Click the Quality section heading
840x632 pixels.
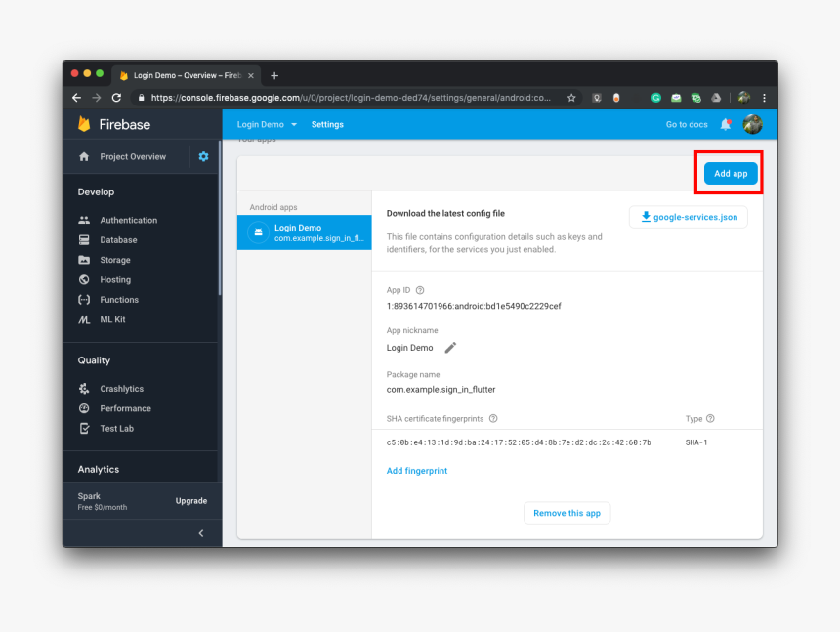(94, 360)
